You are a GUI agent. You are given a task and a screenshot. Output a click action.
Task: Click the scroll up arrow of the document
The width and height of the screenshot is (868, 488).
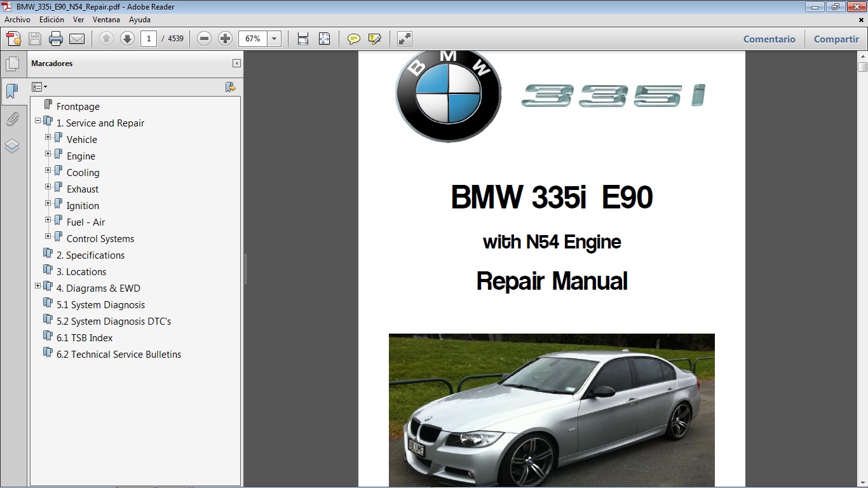(862, 57)
